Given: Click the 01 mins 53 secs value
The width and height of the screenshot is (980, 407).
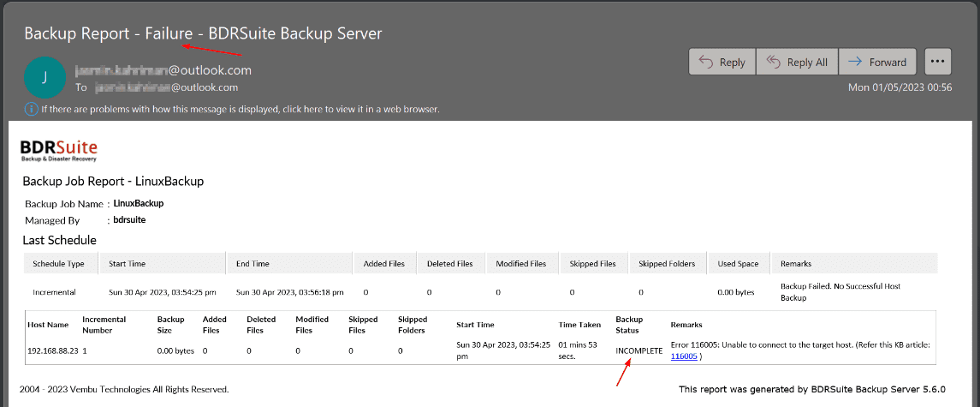Looking at the screenshot, I should 578,350.
